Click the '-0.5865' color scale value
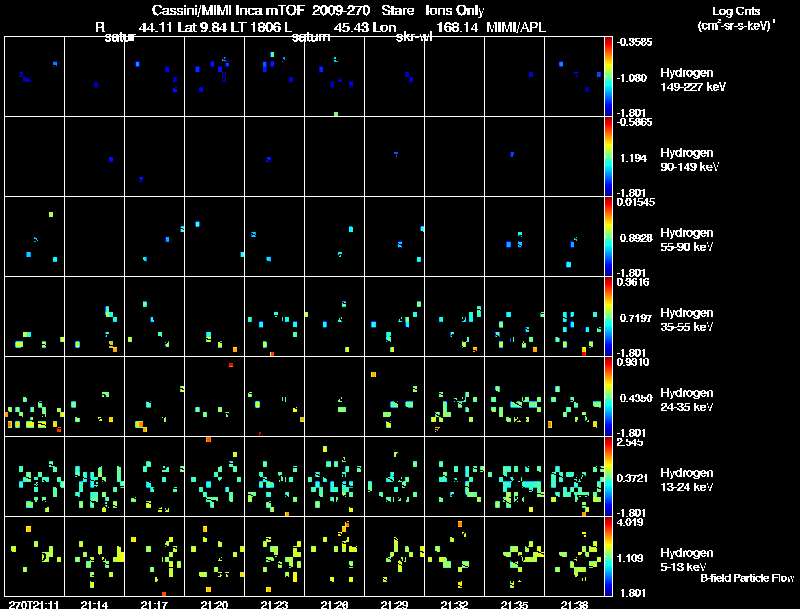 [634, 122]
